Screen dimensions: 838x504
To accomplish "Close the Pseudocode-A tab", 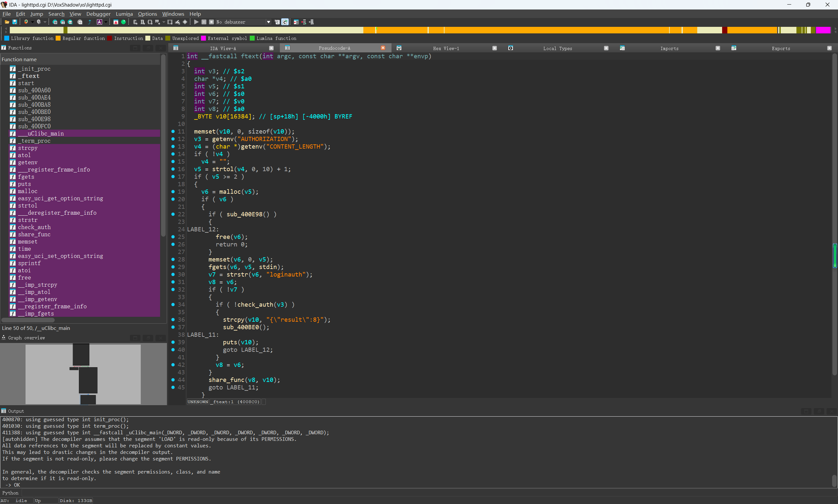I will [383, 48].
